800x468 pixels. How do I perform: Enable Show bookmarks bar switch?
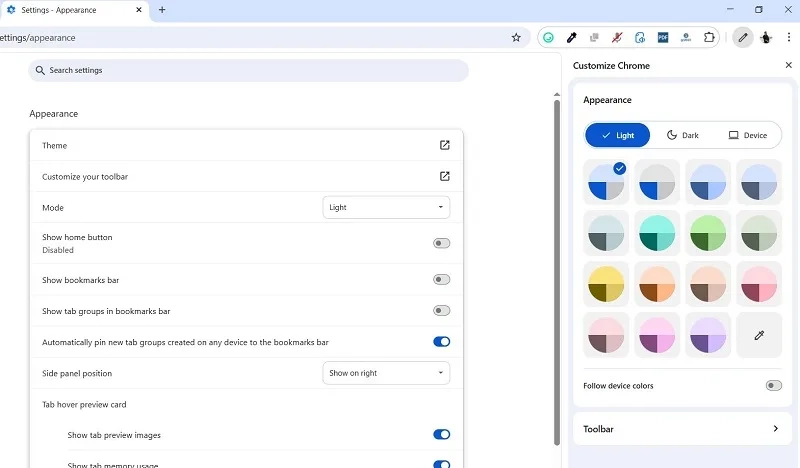[441, 279]
